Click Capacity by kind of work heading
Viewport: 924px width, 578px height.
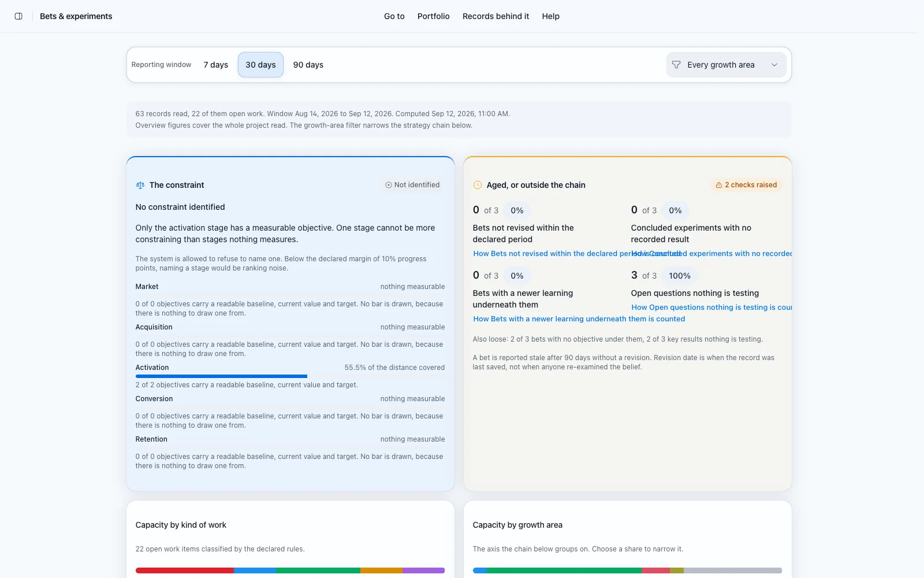[x=181, y=525]
